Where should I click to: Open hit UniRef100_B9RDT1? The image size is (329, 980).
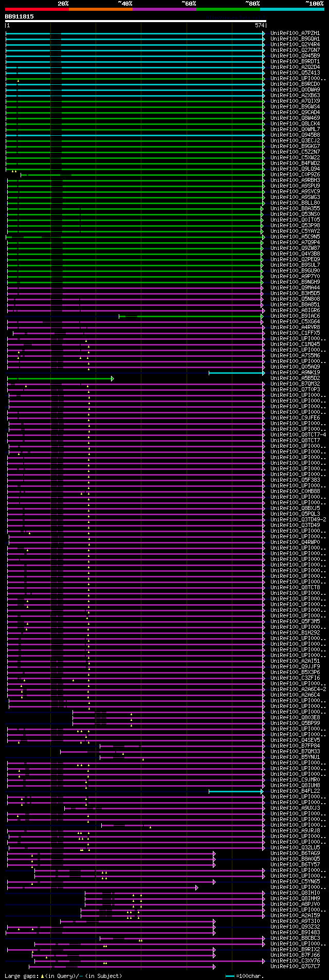[x=295, y=61]
